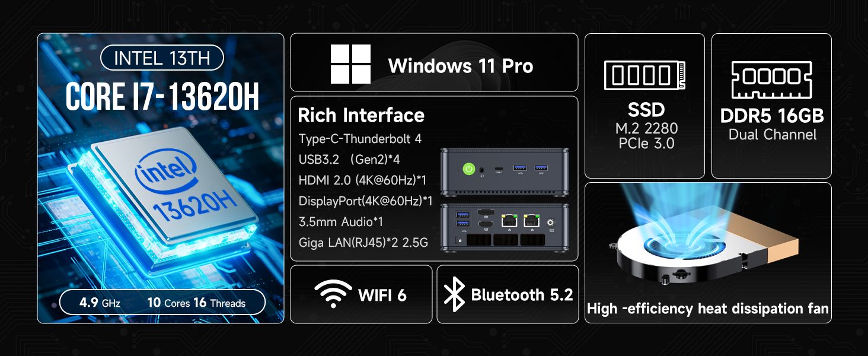Click the High-efficiency heat dissipation fan caption

[707, 309]
